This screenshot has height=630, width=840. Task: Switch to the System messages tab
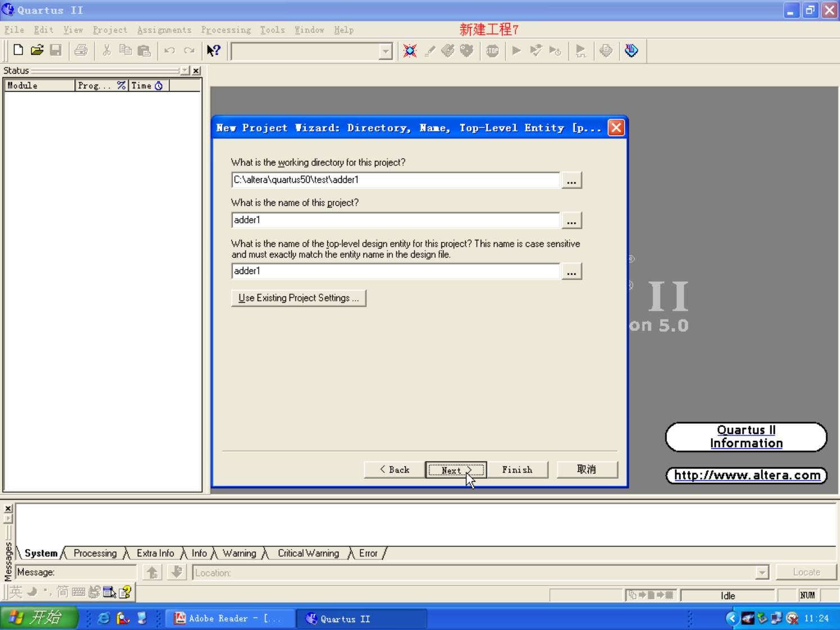point(41,553)
